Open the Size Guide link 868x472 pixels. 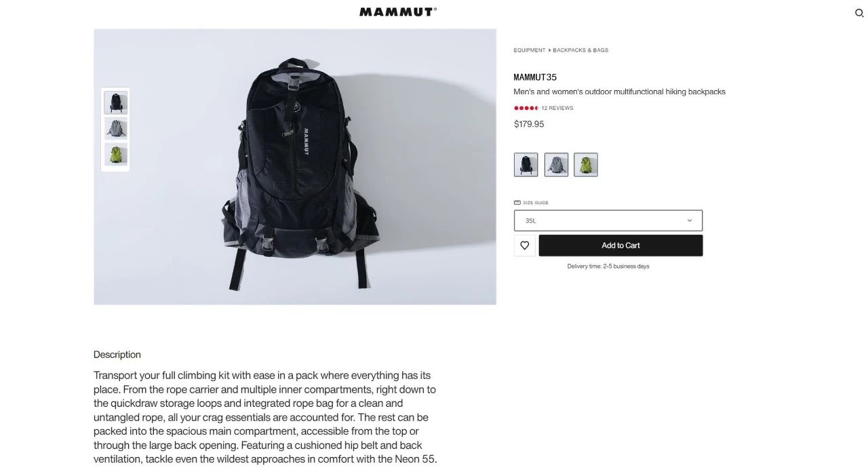click(536, 203)
